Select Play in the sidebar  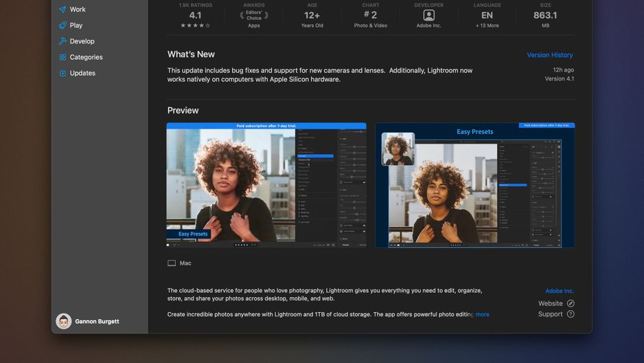coord(76,25)
